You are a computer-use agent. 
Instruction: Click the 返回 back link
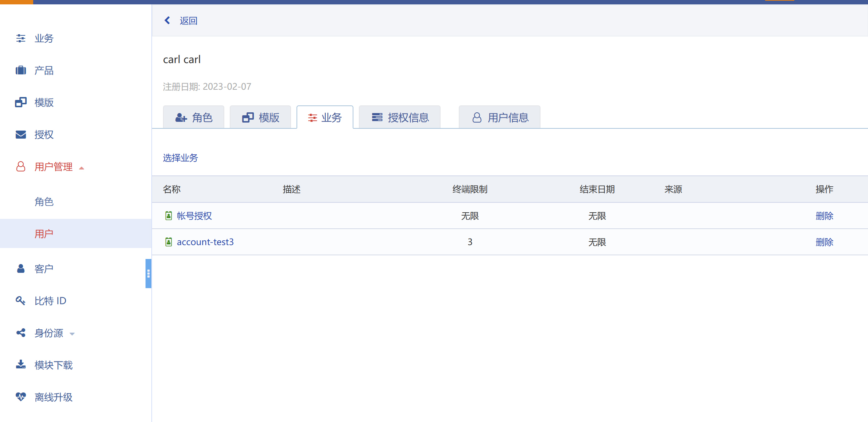[x=189, y=21]
